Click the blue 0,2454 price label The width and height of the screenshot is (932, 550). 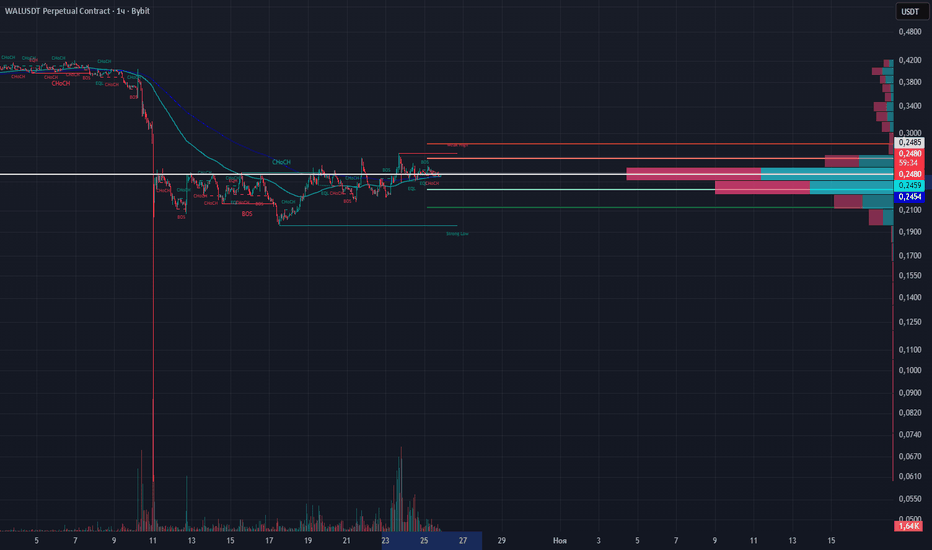coord(909,197)
